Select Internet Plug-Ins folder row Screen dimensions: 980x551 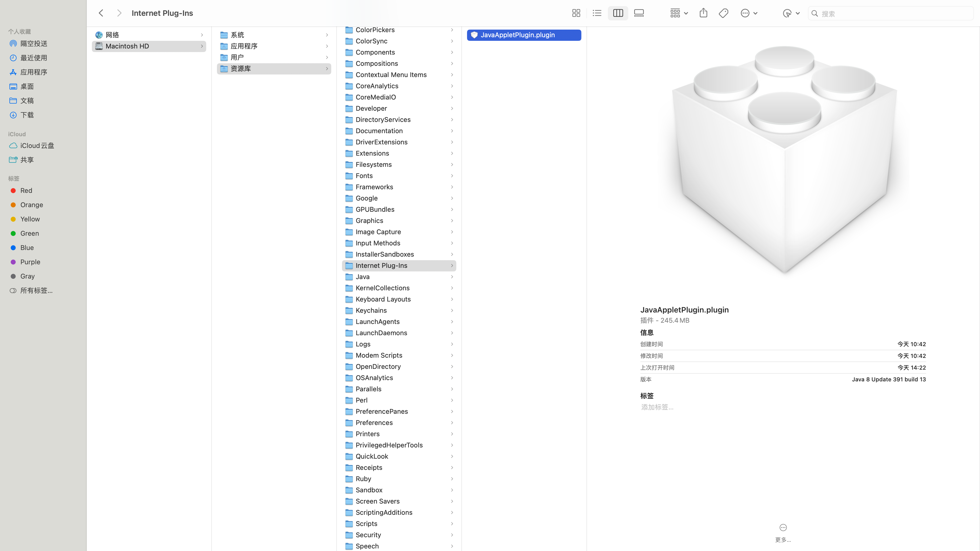tap(399, 266)
